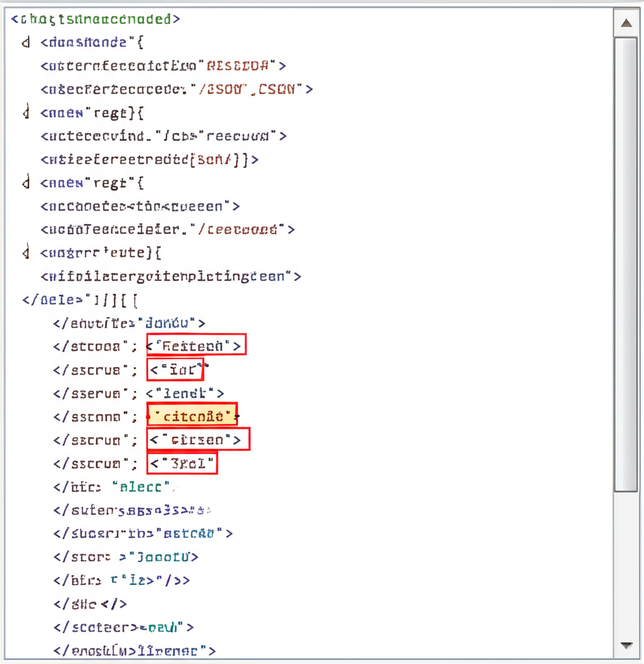Click the vertical scrollbar thumb

tap(626, 259)
